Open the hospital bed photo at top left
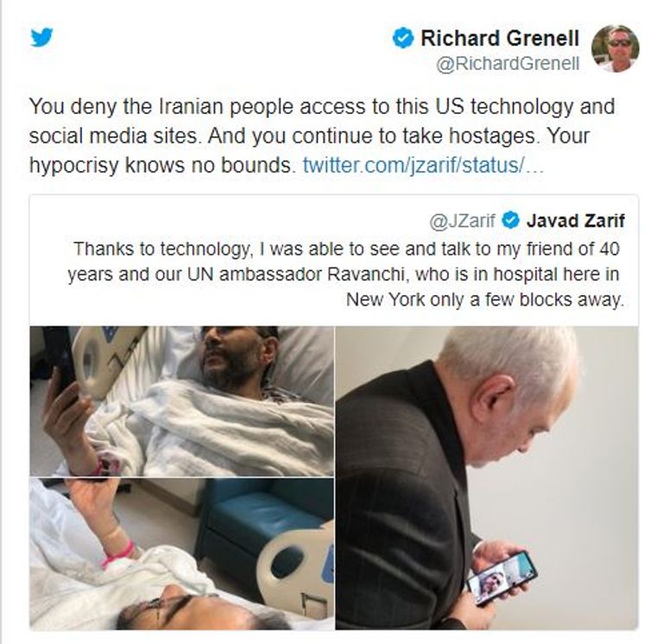The height and width of the screenshot is (644, 663). click(x=182, y=401)
